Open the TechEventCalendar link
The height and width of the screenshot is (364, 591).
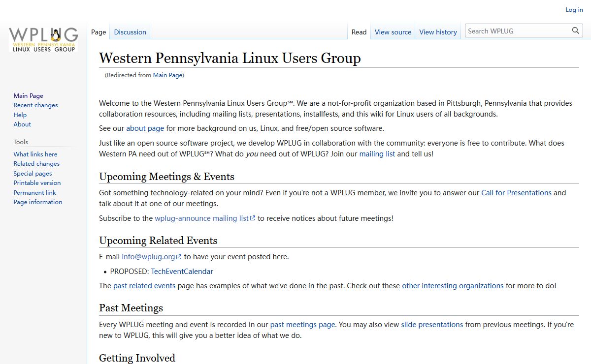pyautogui.click(x=182, y=272)
